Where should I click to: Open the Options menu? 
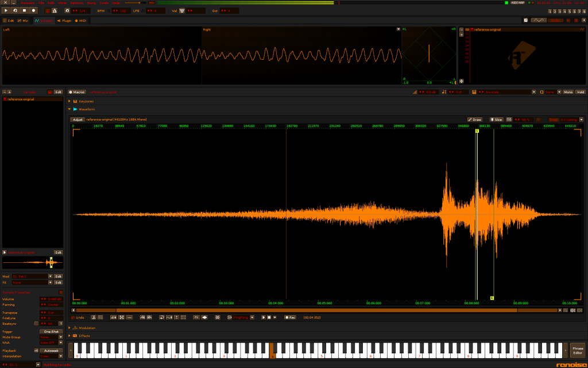tap(76, 3)
